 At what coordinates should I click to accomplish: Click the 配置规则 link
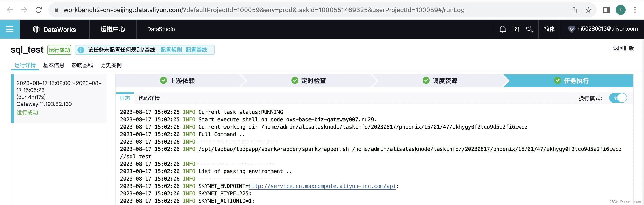point(171,50)
